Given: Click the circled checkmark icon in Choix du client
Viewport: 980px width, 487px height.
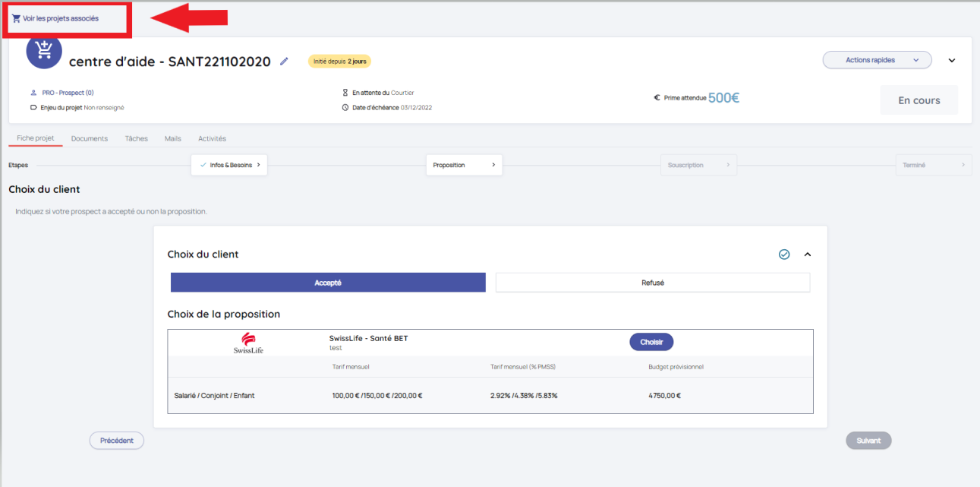Looking at the screenshot, I should (784, 255).
